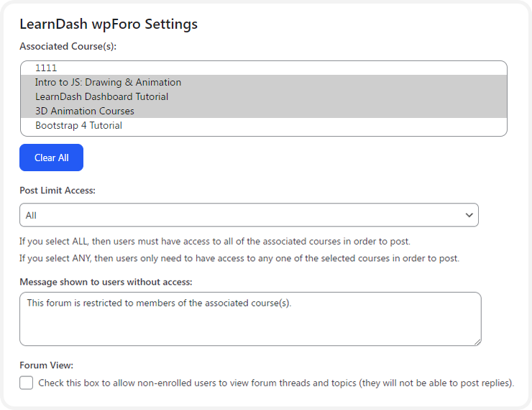
Task: Click the Forum View label
Action: point(47,365)
